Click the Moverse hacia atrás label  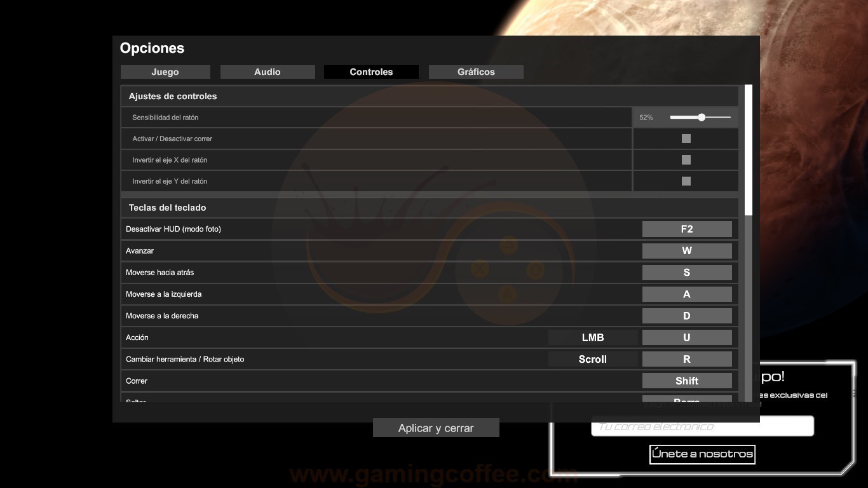coord(160,273)
